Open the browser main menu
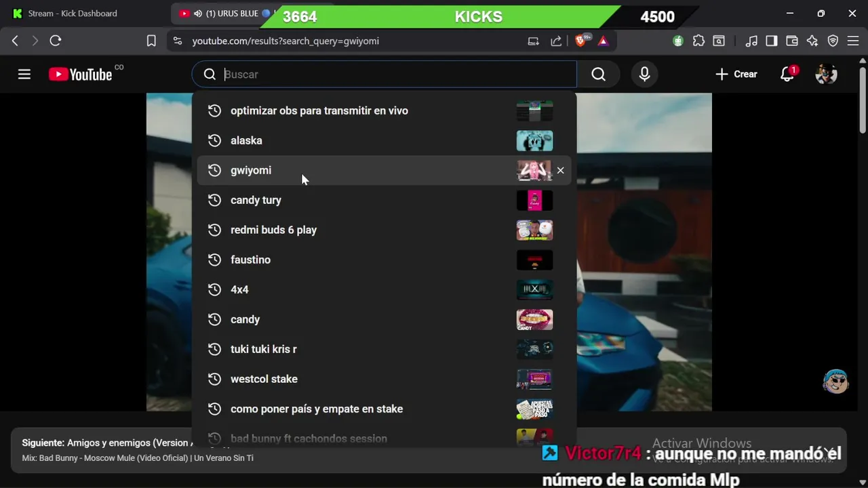 click(x=853, y=41)
